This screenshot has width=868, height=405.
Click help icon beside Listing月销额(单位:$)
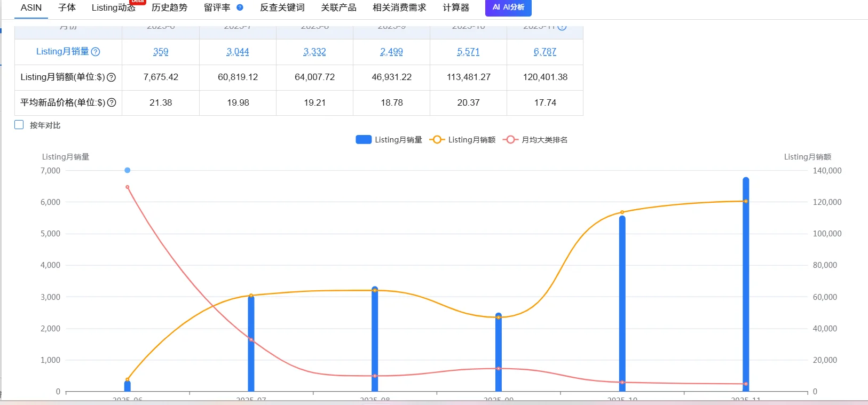pyautogui.click(x=112, y=77)
